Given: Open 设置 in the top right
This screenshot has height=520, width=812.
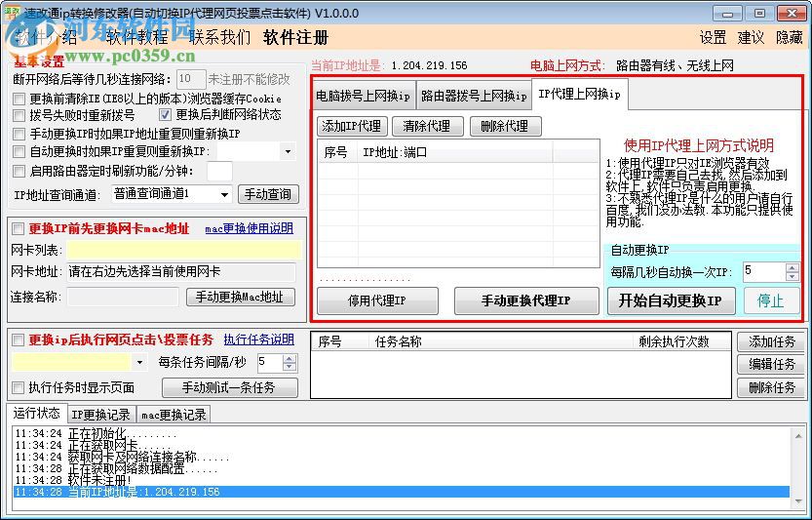Looking at the screenshot, I should point(714,37).
